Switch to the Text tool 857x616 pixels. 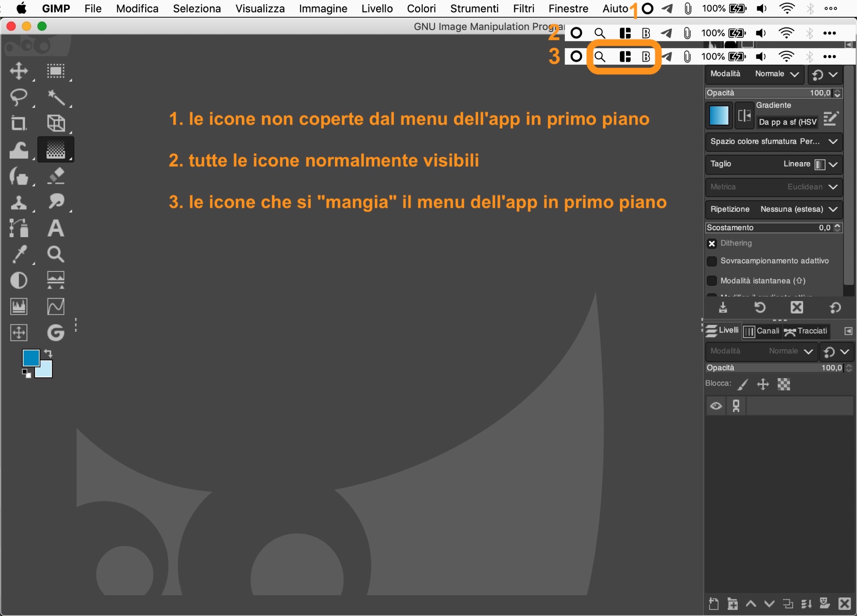56,228
